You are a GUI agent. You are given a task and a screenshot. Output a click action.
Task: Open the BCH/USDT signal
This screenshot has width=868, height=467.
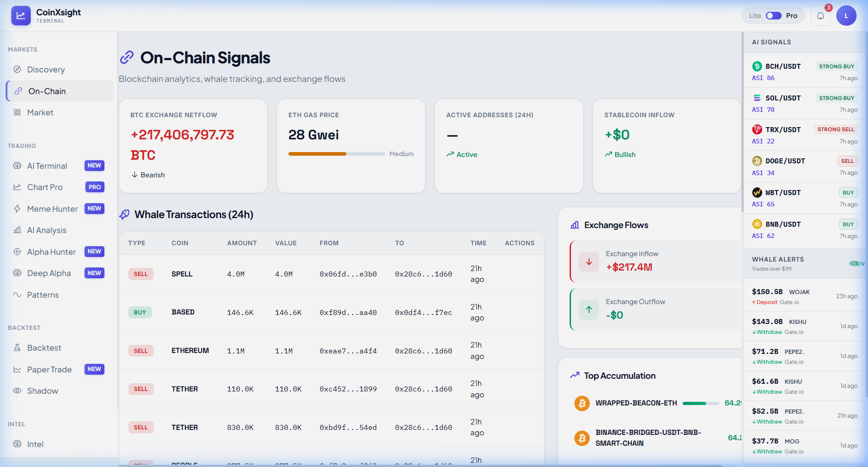coord(805,72)
